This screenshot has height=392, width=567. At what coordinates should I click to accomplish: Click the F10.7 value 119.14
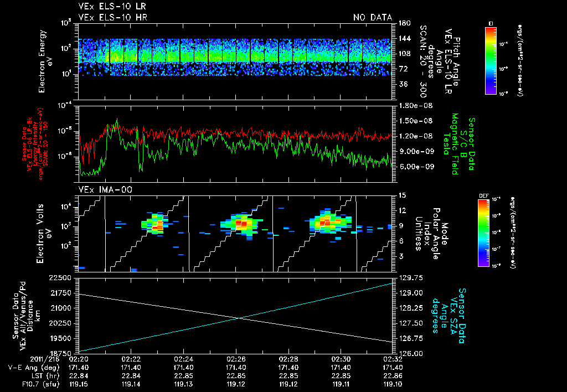pyautogui.click(x=131, y=384)
